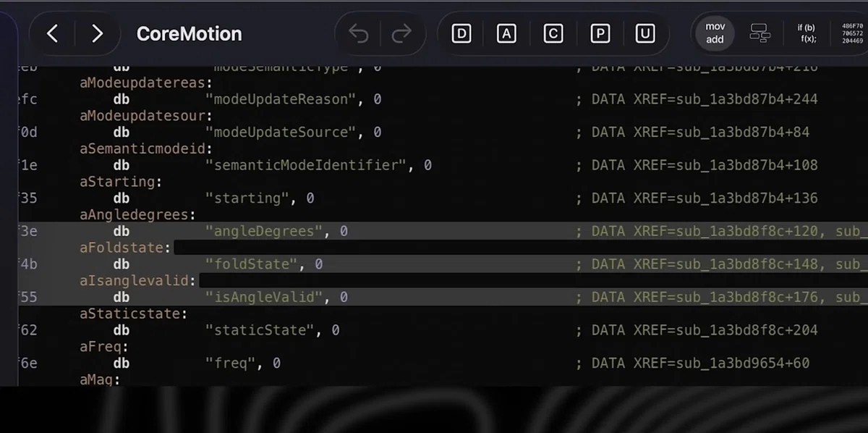The width and height of the screenshot is (868, 433).
Task: Mark as procedure with P button
Action: (x=600, y=33)
